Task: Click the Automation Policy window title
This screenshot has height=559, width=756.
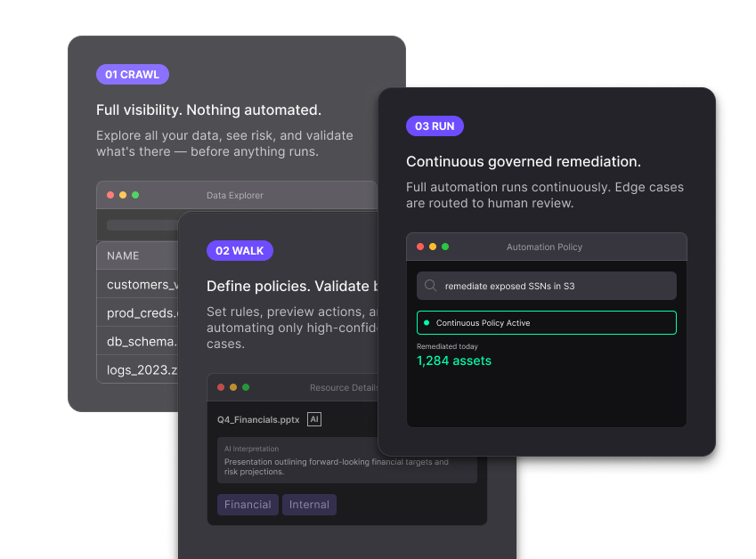Action: click(x=544, y=247)
